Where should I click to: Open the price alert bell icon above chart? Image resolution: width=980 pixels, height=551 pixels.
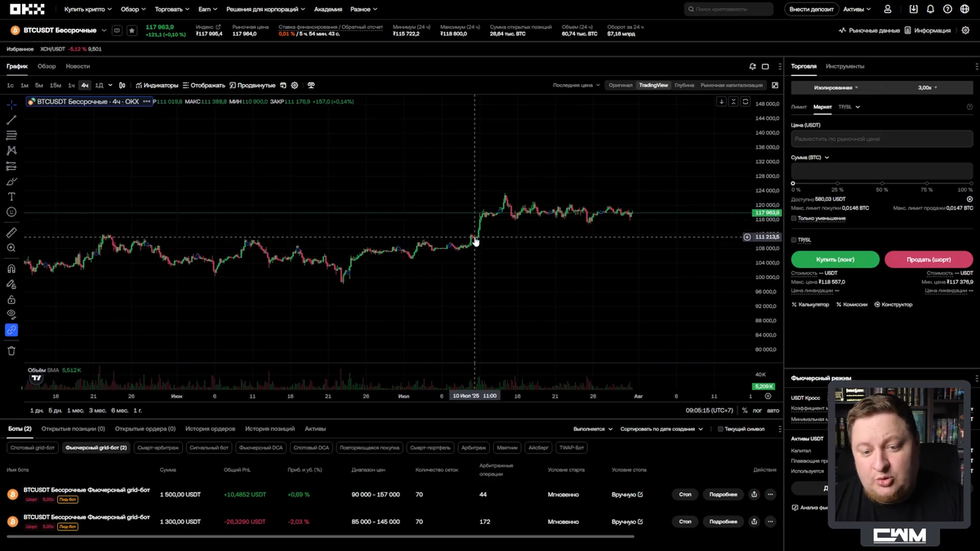pyautogui.click(x=753, y=66)
